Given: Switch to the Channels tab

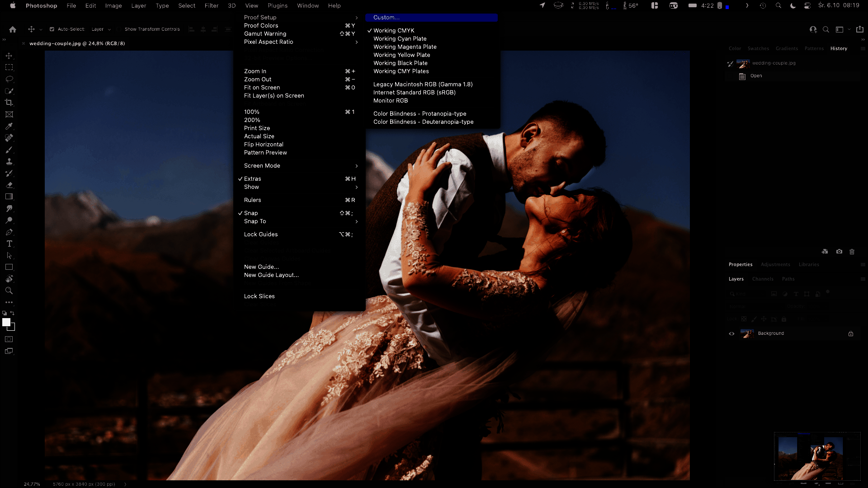Looking at the screenshot, I should point(763,279).
